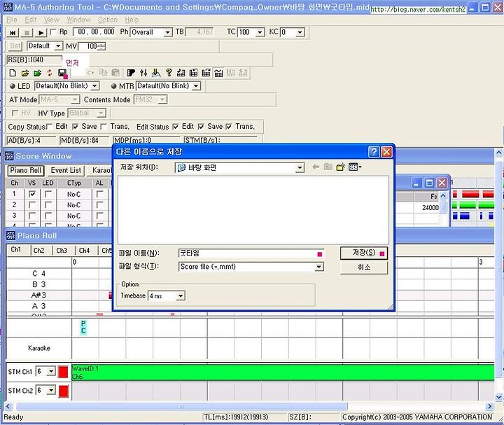Click the floppy disk save icon
Image resolution: width=504 pixels, height=425 pixels.
62,73
